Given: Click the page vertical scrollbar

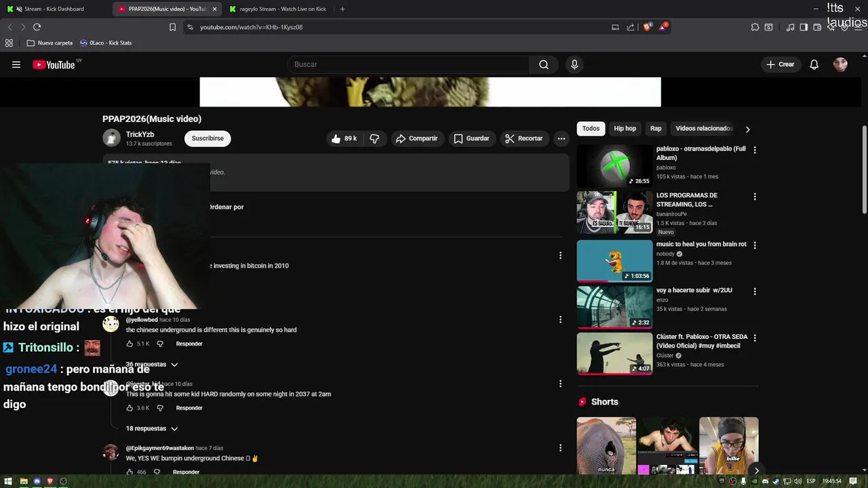Looking at the screenshot, I should tap(865, 169).
